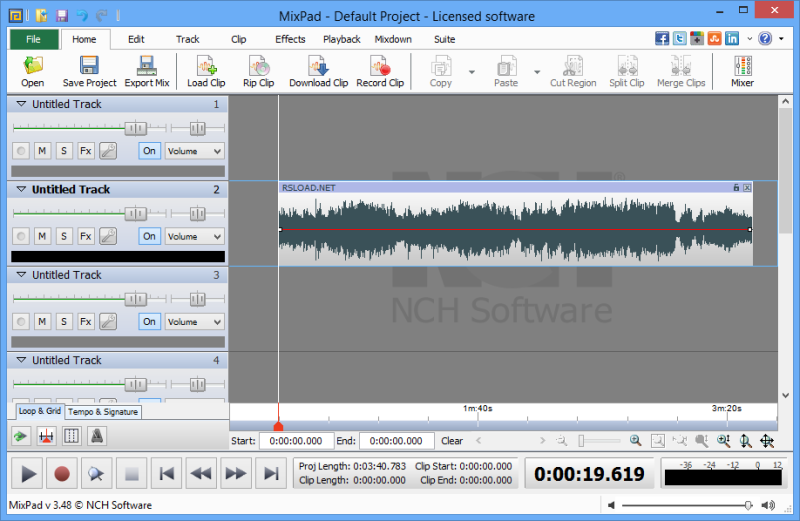800x521 pixels.
Task: Click the metronome icon in Loop & Grid
Action: click(x=97, y=436)
